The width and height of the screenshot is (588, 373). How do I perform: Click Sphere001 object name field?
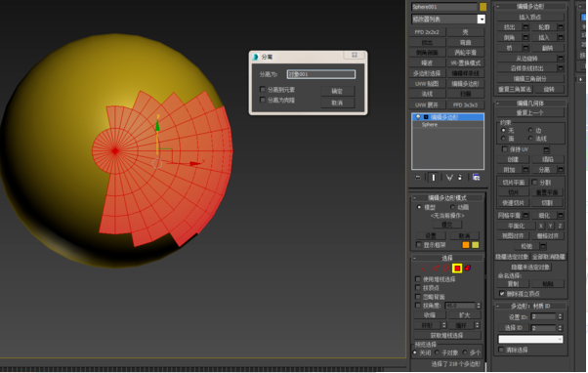pyautogui.click(x=444, y=7)
